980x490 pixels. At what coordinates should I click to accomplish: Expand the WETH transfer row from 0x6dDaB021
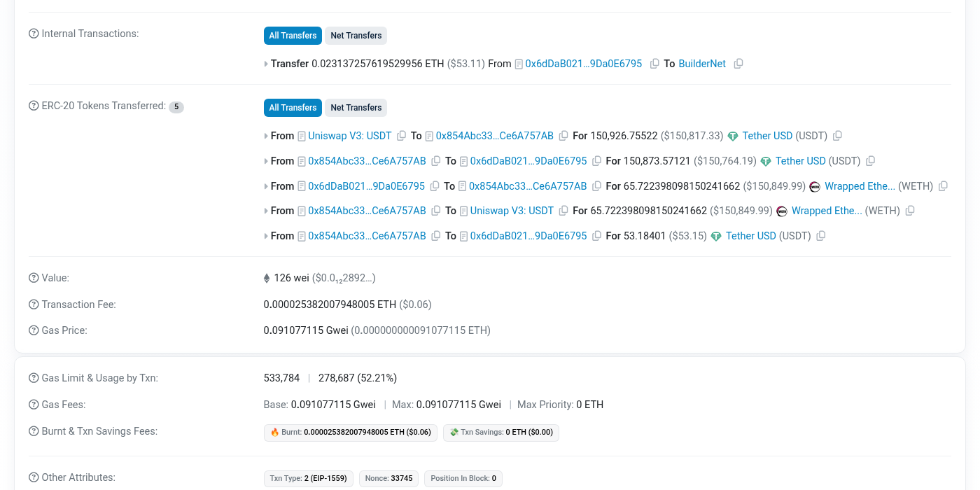click(x=266, y=186)
